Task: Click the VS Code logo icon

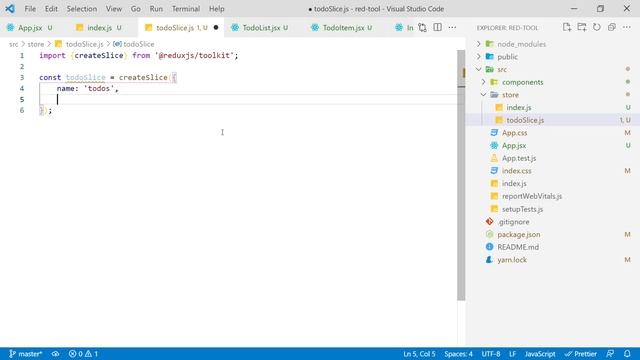Action: tap(10, 9)
